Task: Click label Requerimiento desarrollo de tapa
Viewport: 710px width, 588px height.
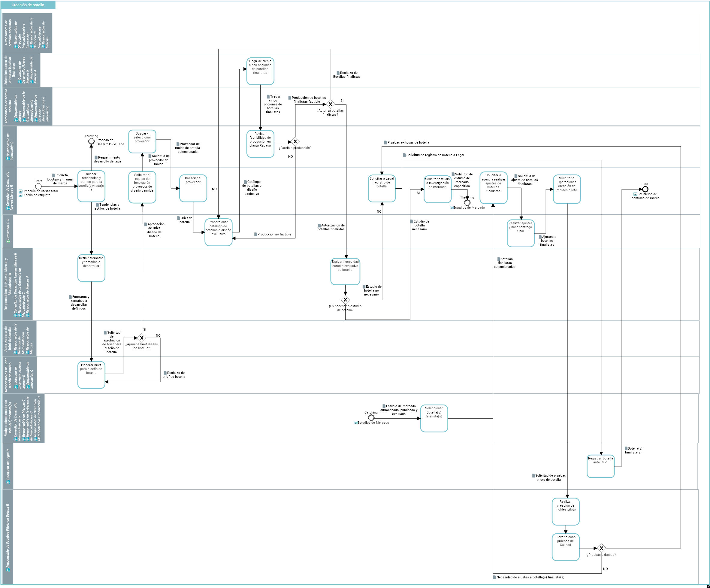Action: pos(107,159)
